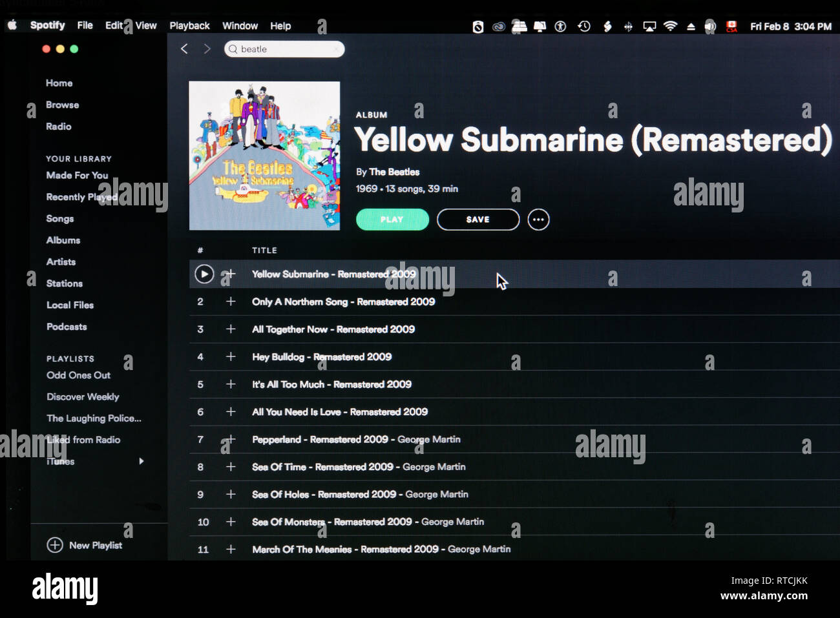This screenshot has width=840, height=618.
Task: Open Creative Cloud menu bar icon
Action: coord(498,26)
